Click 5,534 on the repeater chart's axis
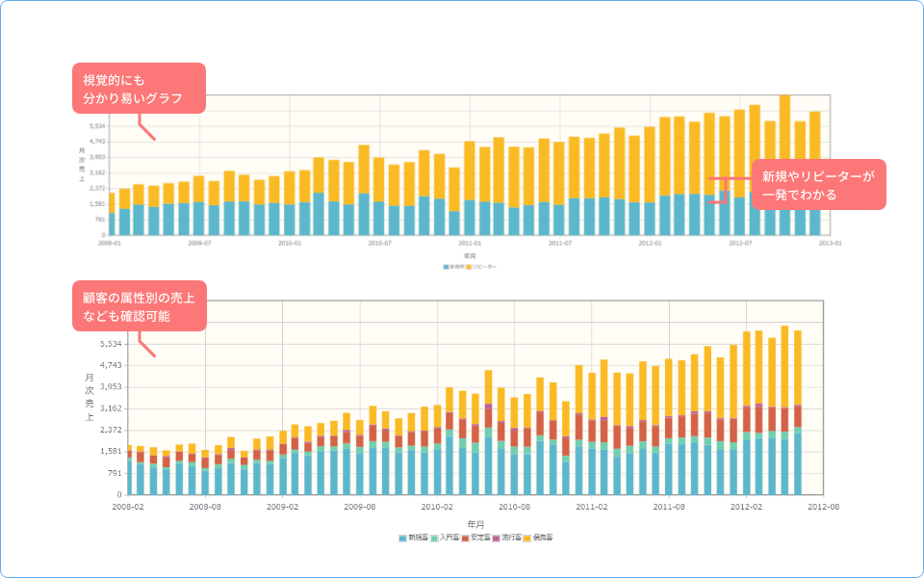Screen dimensions: 924x578 pyautogui.click(x=97, y=126)
